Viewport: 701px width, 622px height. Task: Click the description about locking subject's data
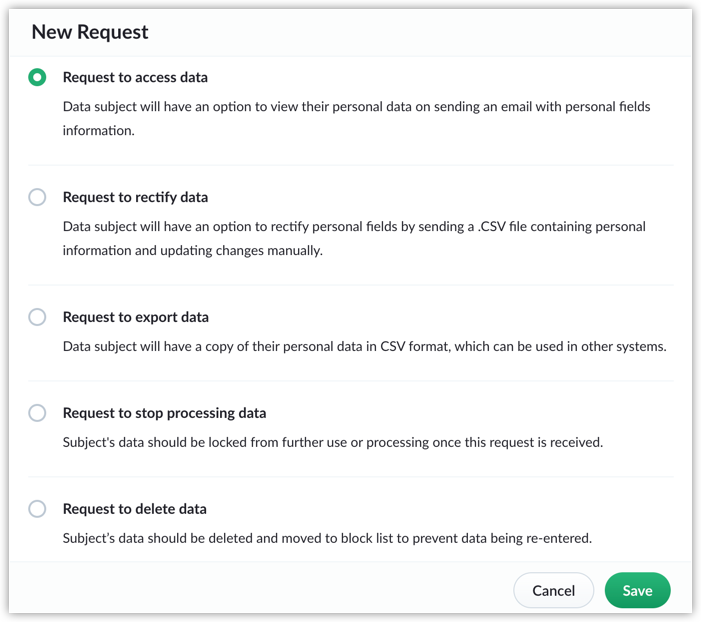(332, 442)
